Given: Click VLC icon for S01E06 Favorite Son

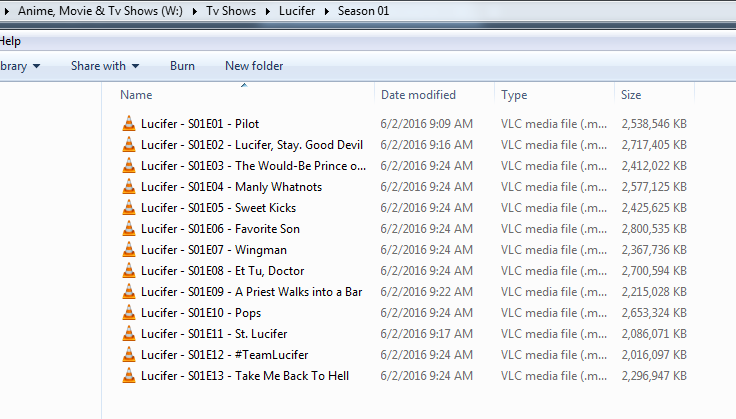Looking at the screenshot, I should 129,229.
